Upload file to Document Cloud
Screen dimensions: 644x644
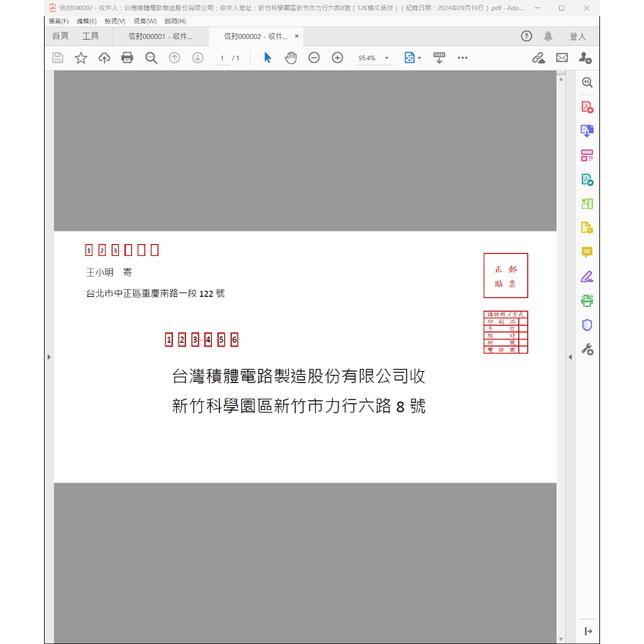pos(104,58)
